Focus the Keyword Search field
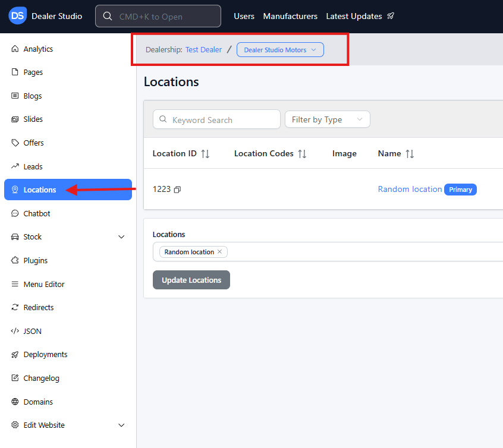The image size is (503, 448). (x=223, y=119)
